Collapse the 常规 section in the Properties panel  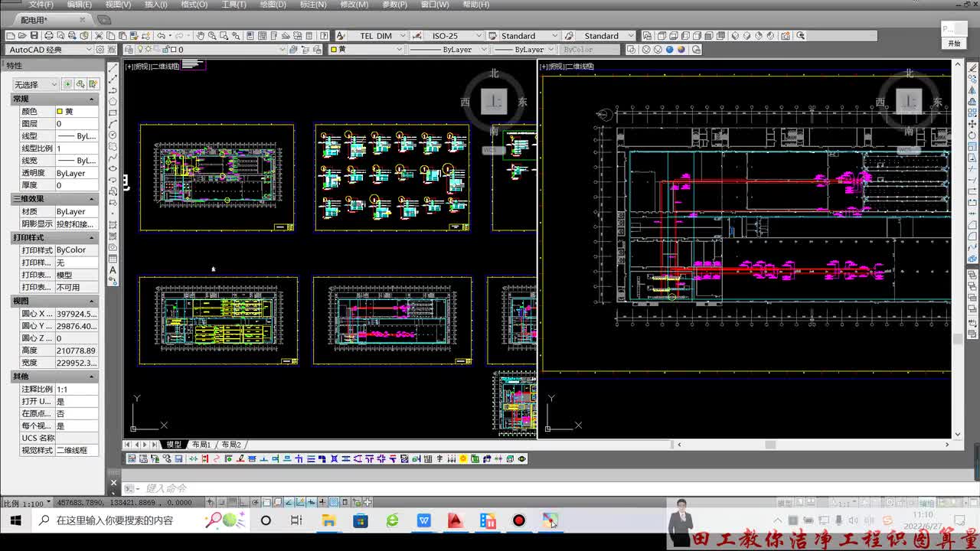tap(92, 99)
